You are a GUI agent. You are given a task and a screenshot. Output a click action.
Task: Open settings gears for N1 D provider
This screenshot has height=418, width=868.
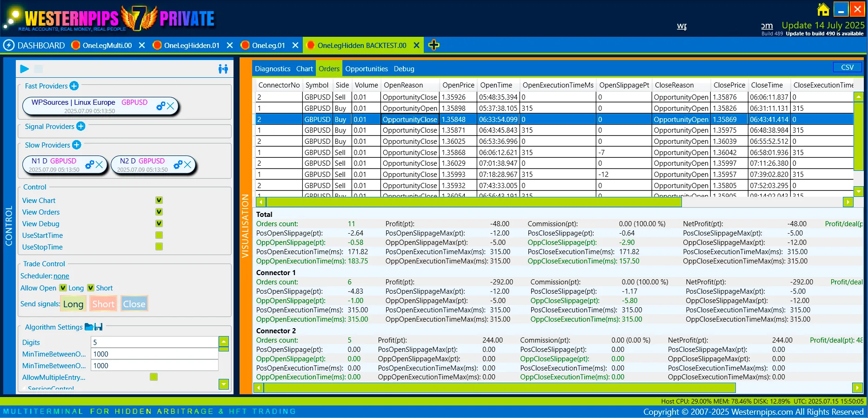[x=89, y=164]
